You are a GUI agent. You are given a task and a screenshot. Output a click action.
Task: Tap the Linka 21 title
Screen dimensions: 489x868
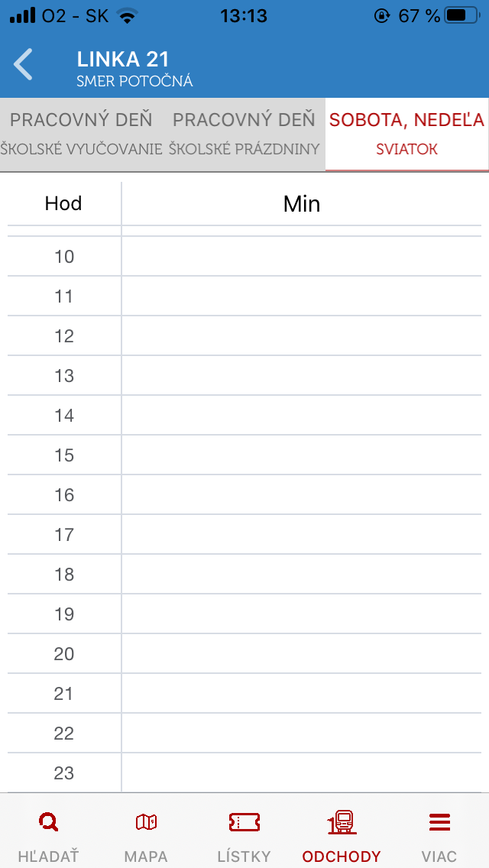123,59
